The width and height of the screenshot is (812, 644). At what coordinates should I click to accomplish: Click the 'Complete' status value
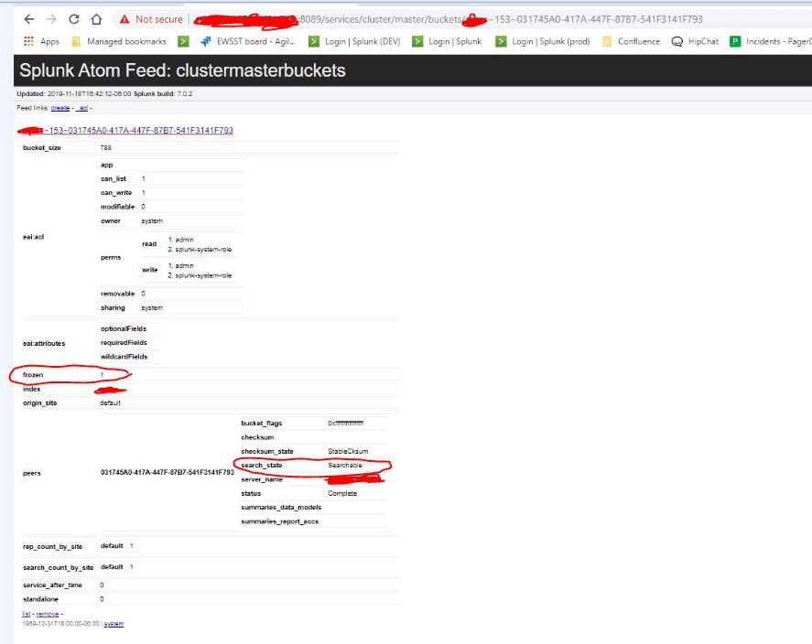click(342, 493)
